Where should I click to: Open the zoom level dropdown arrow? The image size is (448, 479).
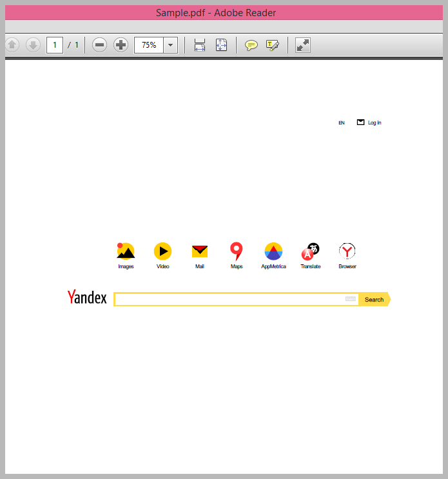click(x=171, y=45)
